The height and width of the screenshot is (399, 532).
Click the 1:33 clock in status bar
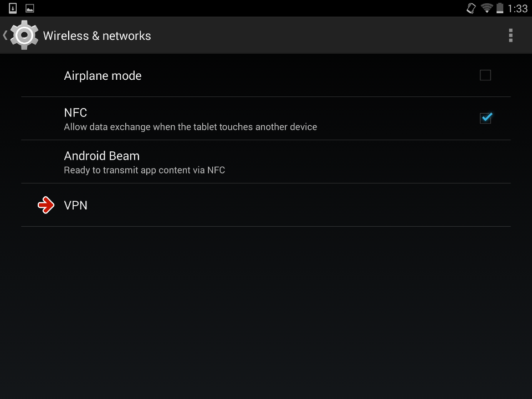(518, 8)
